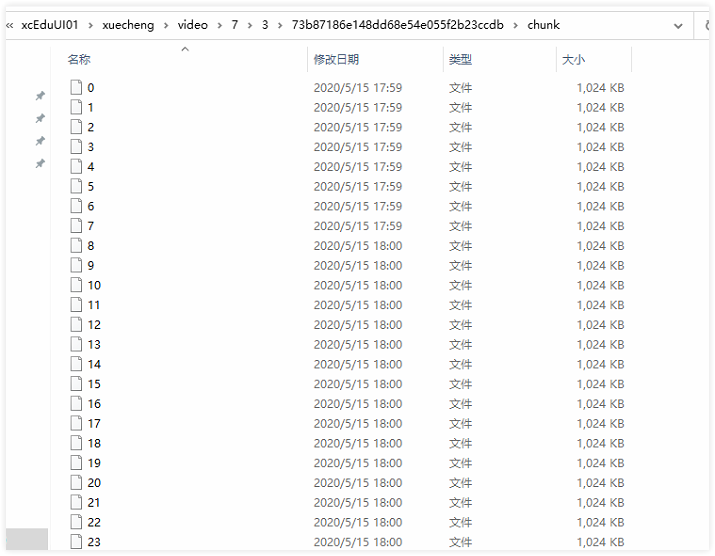Expand chevron after video breadcrumb
715x556 pixels.
pos(220,26)
